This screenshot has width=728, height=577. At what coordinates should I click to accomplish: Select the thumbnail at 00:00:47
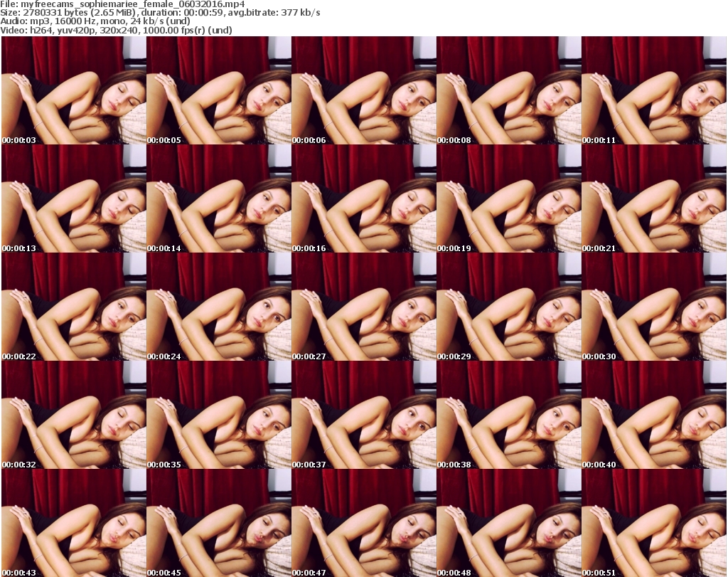[363, 523]
